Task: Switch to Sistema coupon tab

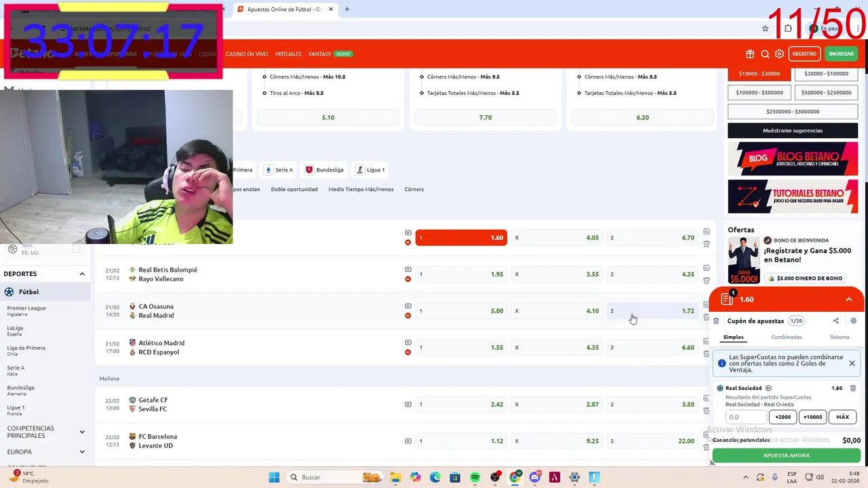Action: (x=839, y=337)
